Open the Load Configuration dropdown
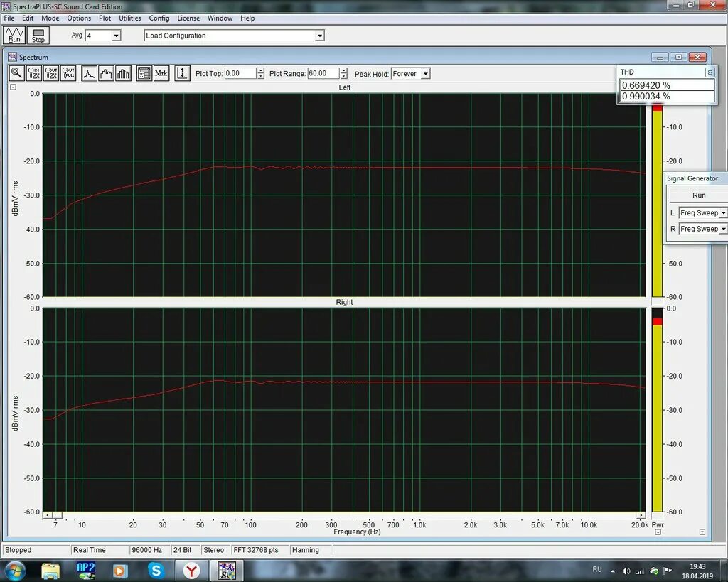Image resolution: width=728 pixels, height=582 pixels. 319,36
